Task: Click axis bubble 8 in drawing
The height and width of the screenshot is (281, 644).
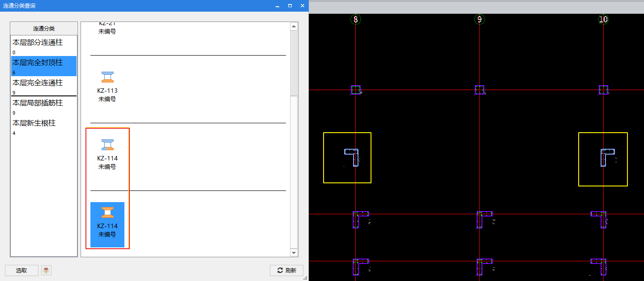Action: [356, 19]
